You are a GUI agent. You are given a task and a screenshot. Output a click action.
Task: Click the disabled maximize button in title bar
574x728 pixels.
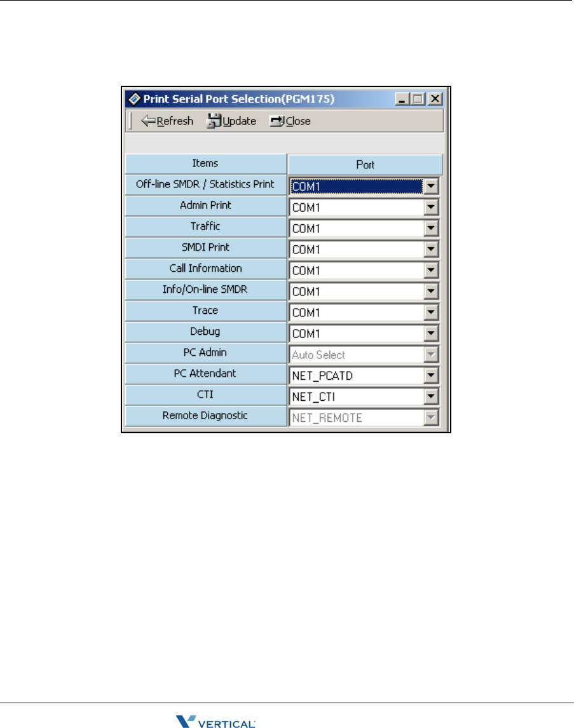(418, 99)
